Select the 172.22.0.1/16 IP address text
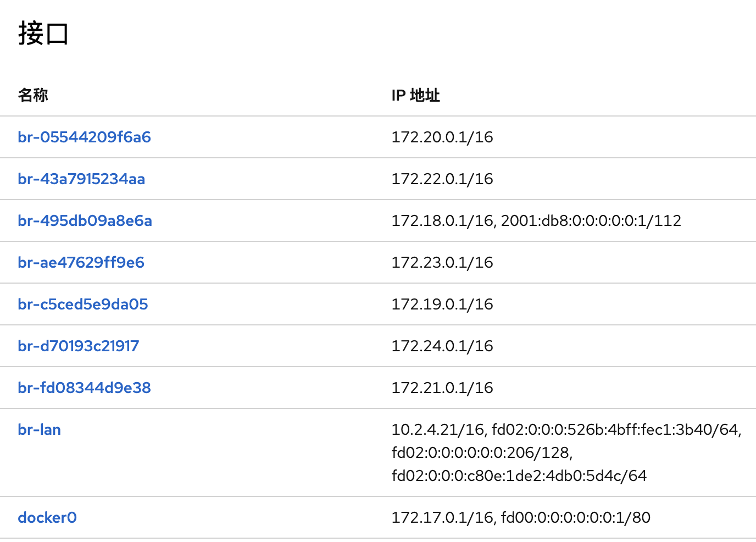 (x=442, y=179)
